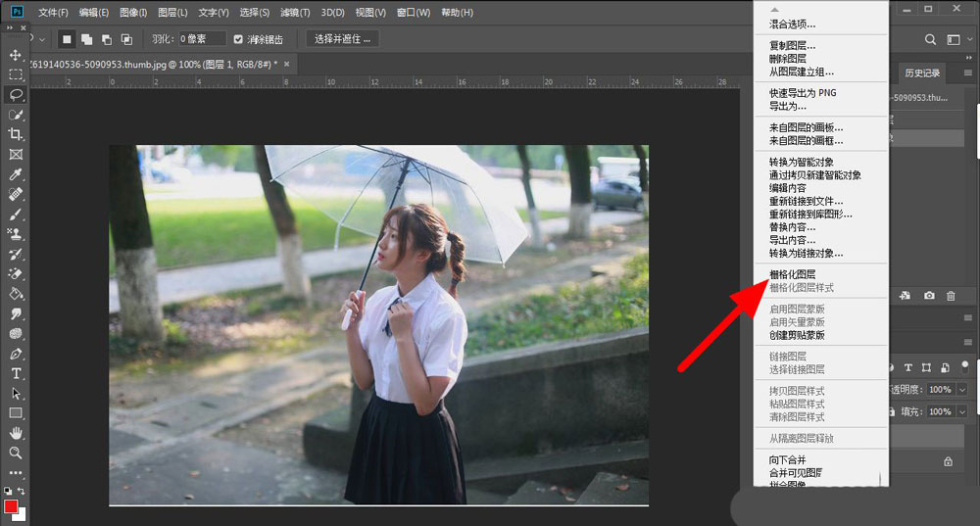
Task: Select the Smudge tool
Action: pos(16,313)
